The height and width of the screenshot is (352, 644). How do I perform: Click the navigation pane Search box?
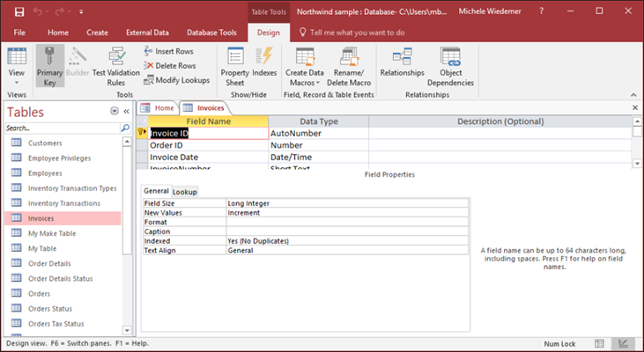(63, 128)
